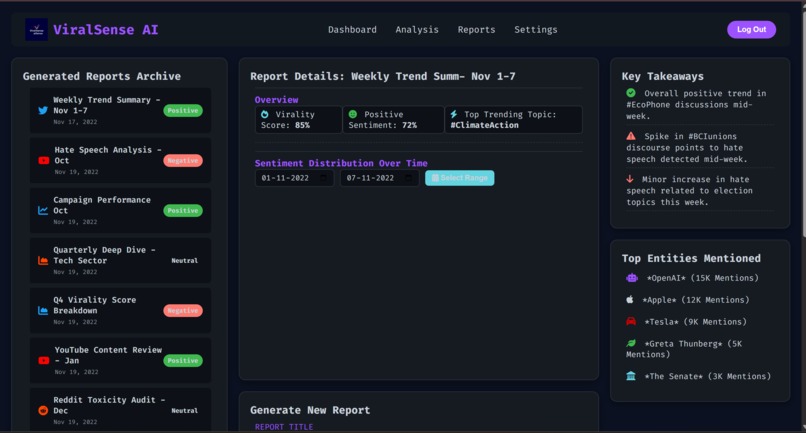
Task: Click the green checkmark icon in Key Takeaways
Action: pyautogui.click(x=631, y=93)
